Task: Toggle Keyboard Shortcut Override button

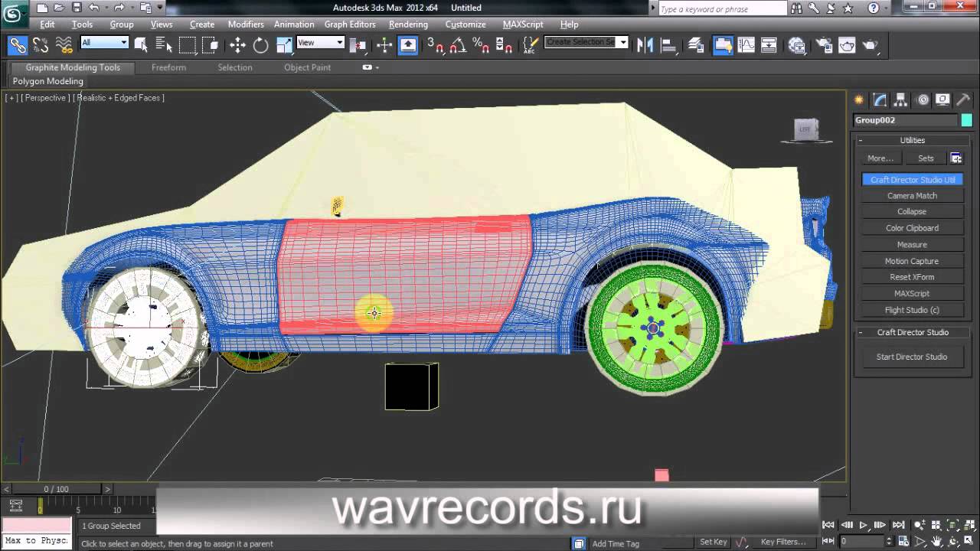Action: pyautogui.click(x=408, y=45)
